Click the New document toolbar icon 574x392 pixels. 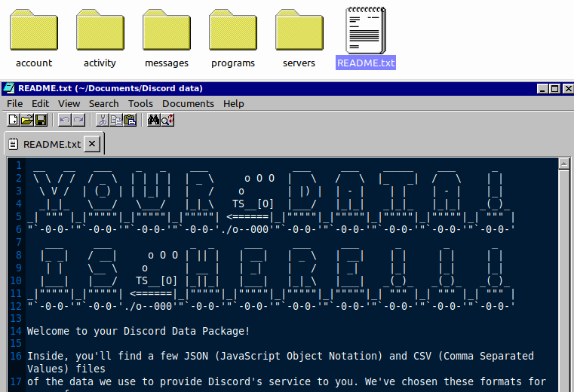pyautogui.click(x=13, y=120)
